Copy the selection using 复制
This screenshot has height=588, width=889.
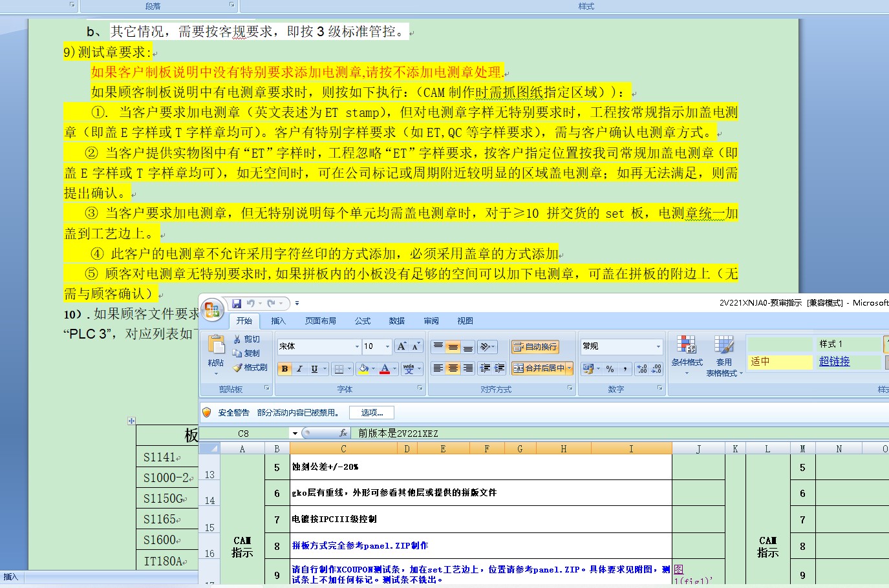click(x=246, y=353)
